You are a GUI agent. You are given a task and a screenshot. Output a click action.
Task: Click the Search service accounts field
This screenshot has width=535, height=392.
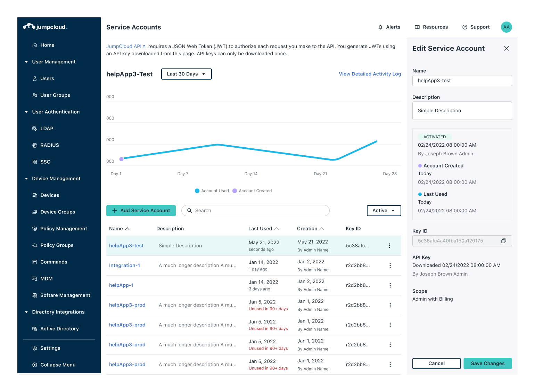click(x=255, y=211)
